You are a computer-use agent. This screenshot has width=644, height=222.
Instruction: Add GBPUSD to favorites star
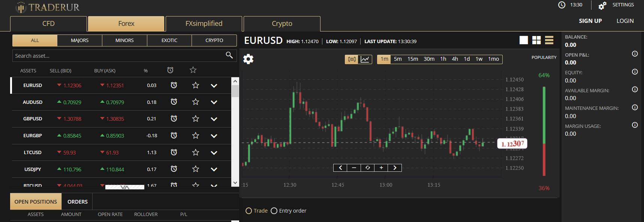tap(195, 119)
